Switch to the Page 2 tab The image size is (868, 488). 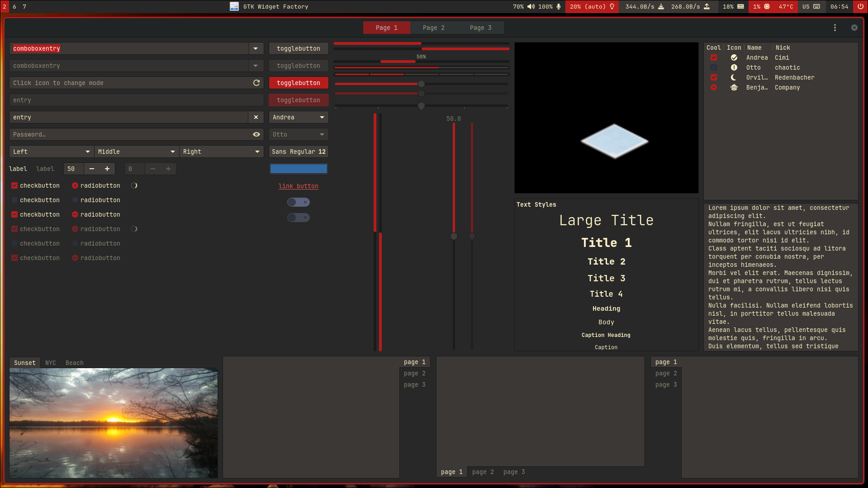click(433, 28)
